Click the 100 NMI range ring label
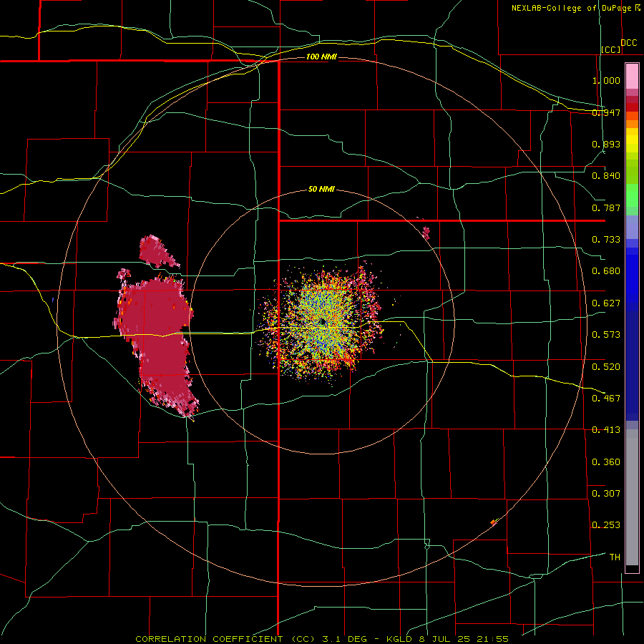 tap(321, 57)
